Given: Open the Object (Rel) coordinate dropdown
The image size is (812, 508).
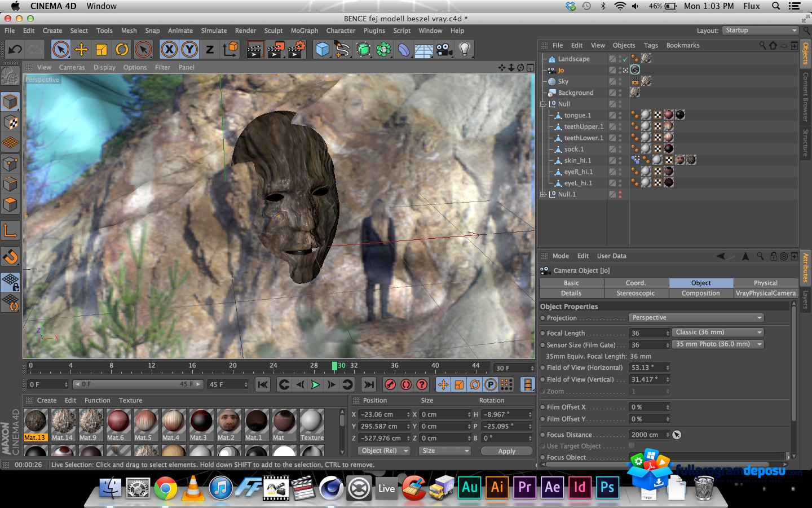Looking at the screenshot, I should [x=384, y=451].
